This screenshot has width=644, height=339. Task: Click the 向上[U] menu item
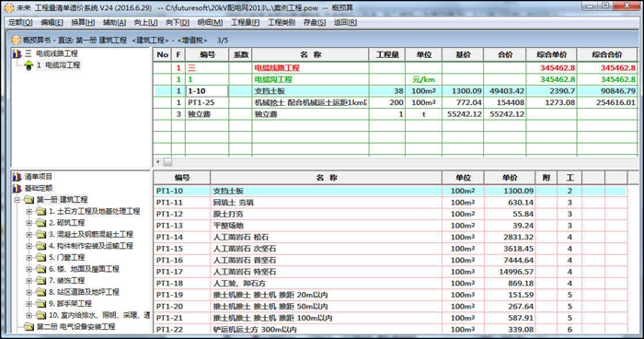145,22
